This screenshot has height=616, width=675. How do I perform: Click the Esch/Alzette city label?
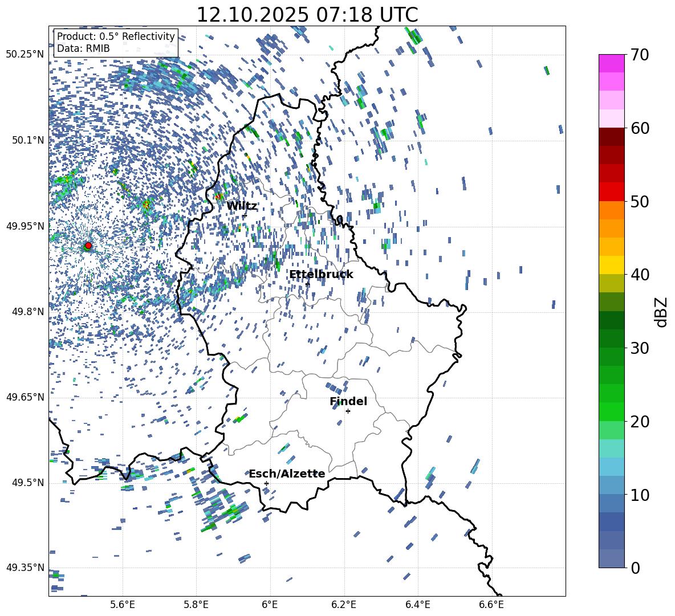click(287, 474)
